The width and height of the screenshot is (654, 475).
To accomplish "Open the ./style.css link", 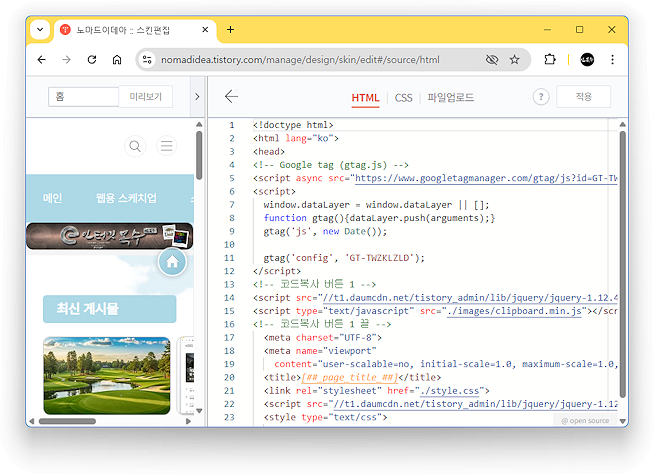I will tap(450, 391).
